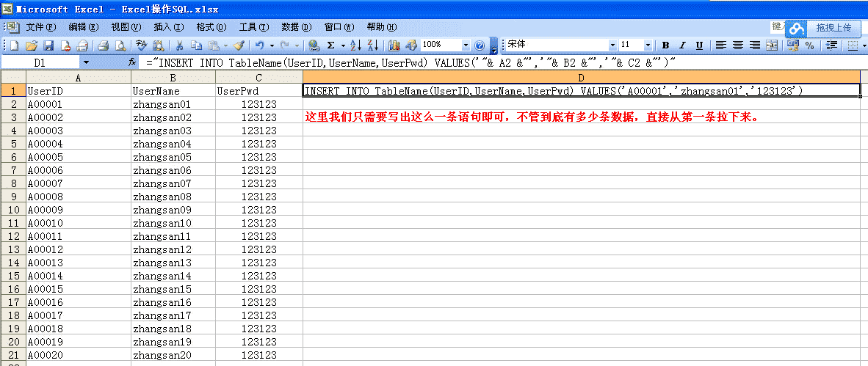Merge and center the selected cells
Viewport: 868px width, 366px height.
pyautogui.click(x=772, y=45)
